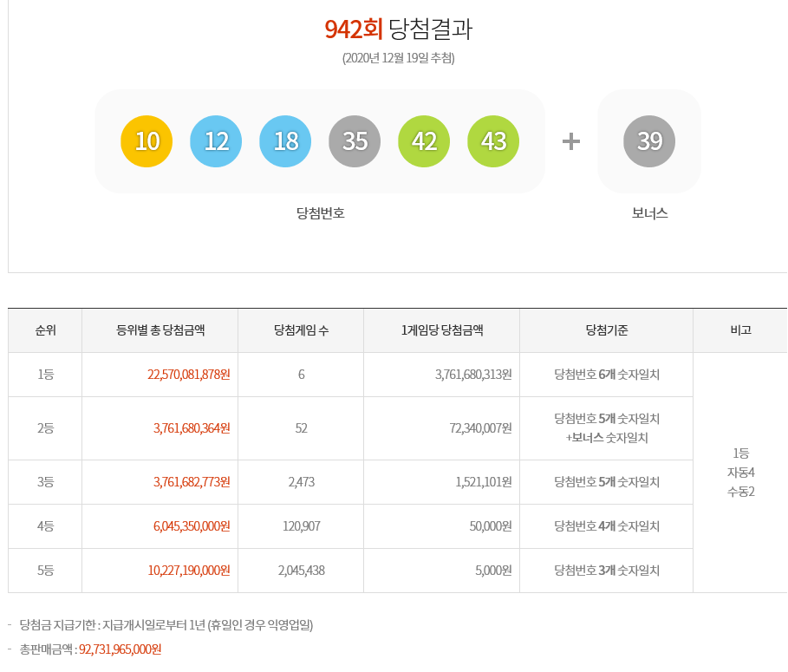The image size is (788, 672).
Task: Select the green number 42 ball
Action: click(424, 140)
